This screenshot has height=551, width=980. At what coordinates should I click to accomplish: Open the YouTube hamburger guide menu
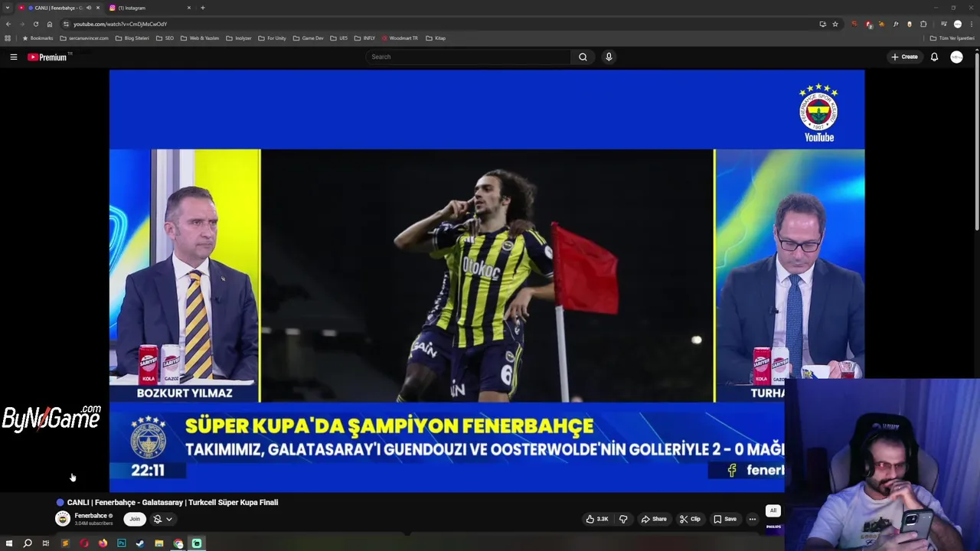click(x=13, y=57)
